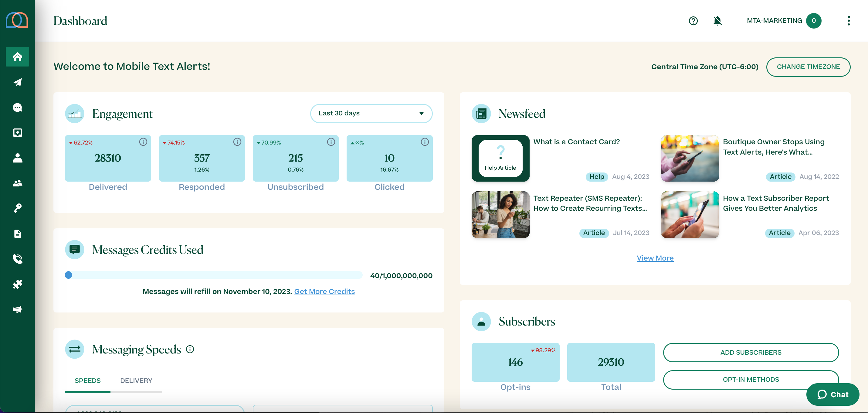
Task: Switch to the DELIVERY tab
Action: coord(136,380)
